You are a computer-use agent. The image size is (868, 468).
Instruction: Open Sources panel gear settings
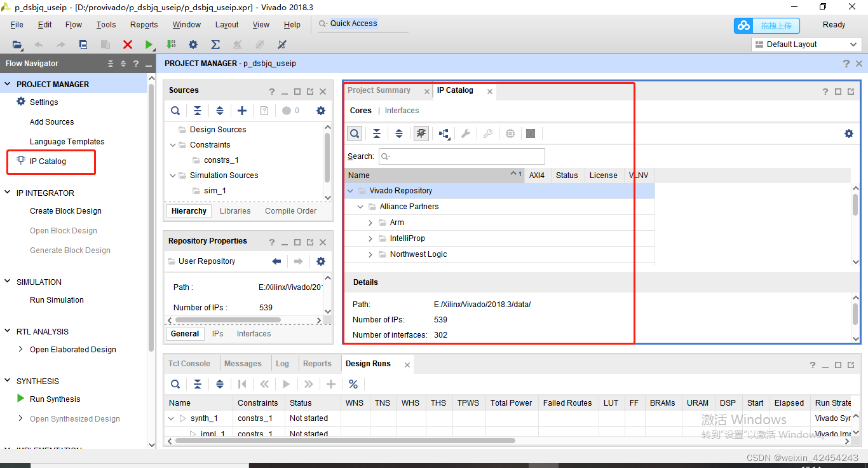(x=321, y=111)
